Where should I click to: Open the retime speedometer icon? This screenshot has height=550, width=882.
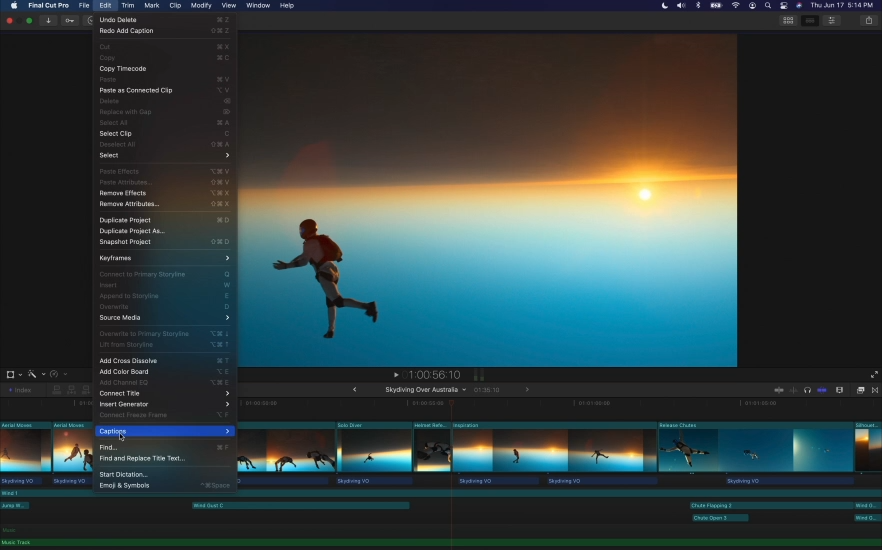coord(54,374)
